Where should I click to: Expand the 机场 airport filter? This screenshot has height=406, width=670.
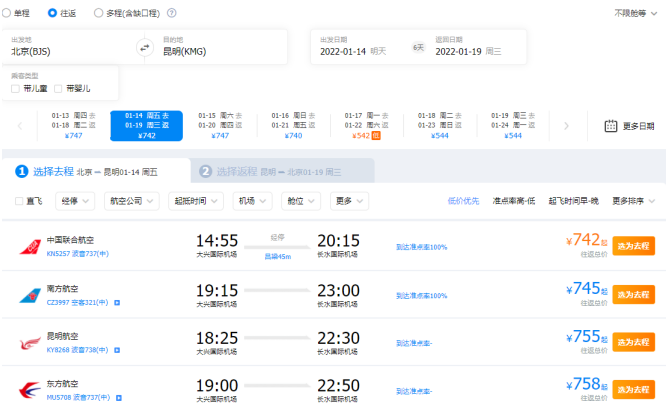252,201
